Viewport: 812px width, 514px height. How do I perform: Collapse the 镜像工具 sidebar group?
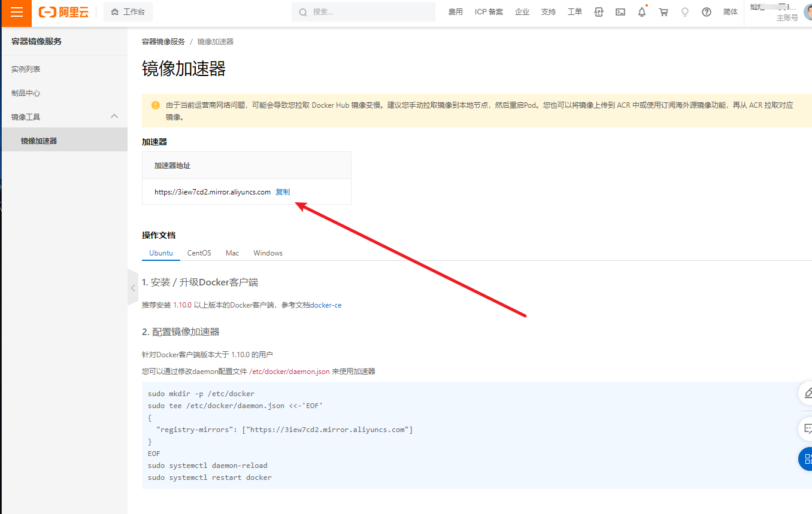point(65,117)
